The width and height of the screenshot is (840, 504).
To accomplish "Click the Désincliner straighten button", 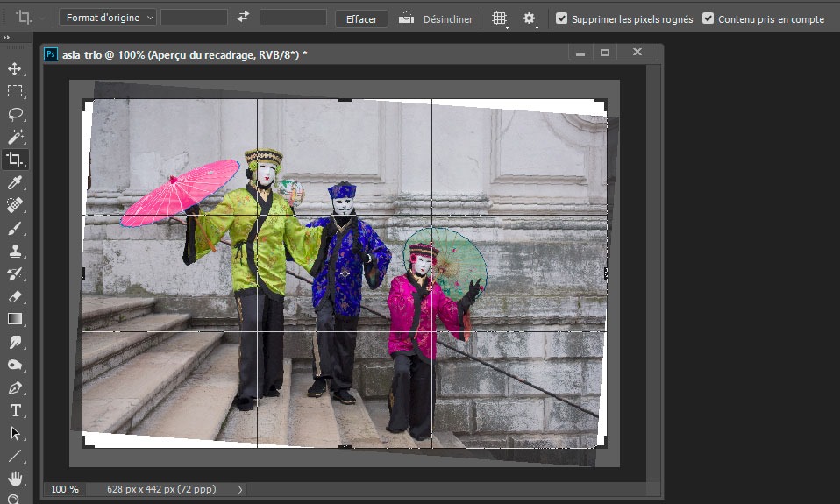I will [x=436, y=18].
